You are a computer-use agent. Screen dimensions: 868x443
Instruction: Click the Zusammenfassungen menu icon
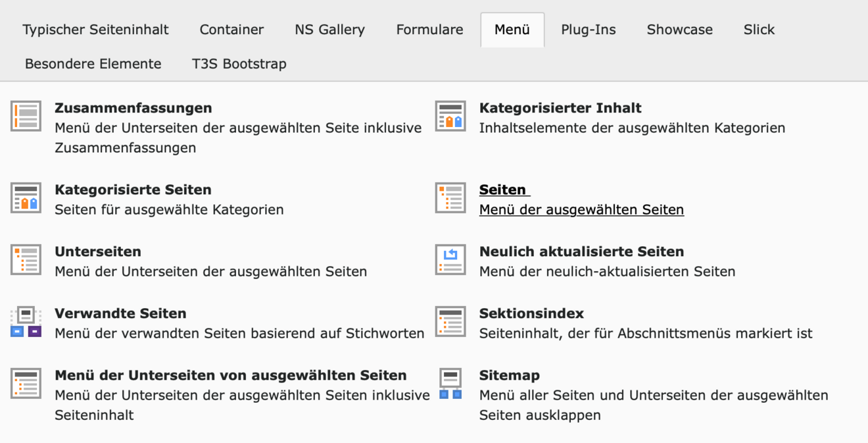(x=26, y=116)
